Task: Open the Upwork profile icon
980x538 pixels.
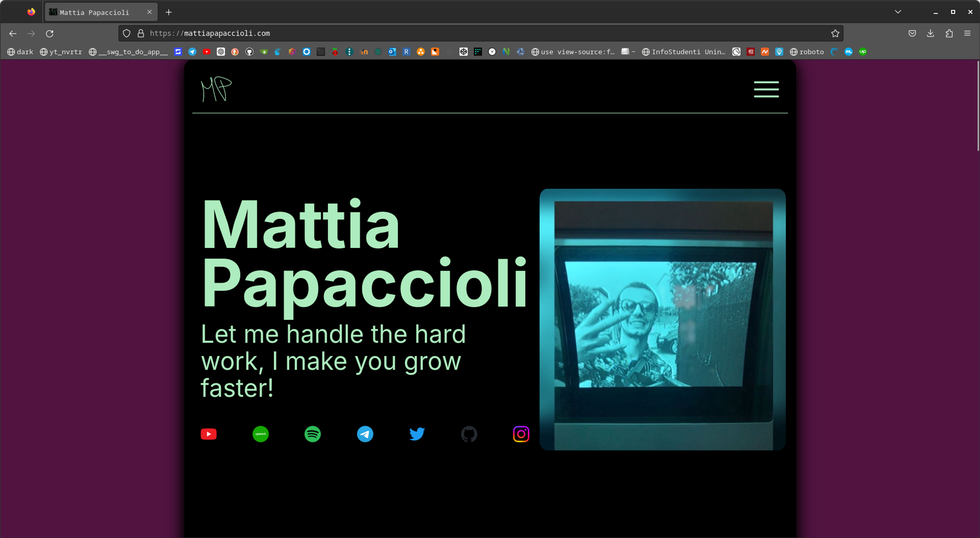Action: point(261,434)
